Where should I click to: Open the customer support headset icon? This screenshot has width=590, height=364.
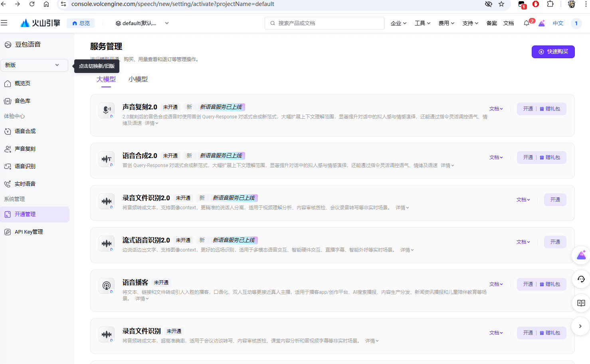pos(581,279)
